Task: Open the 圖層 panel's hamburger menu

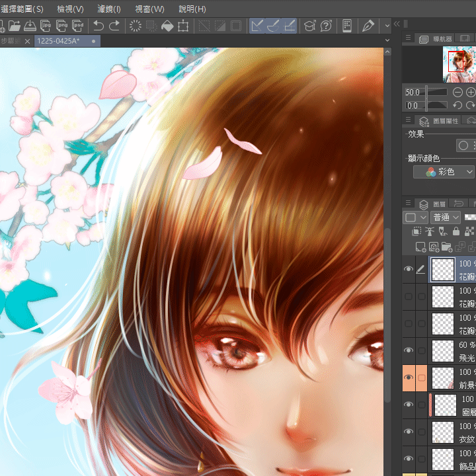Action: [x=409, y=203]
